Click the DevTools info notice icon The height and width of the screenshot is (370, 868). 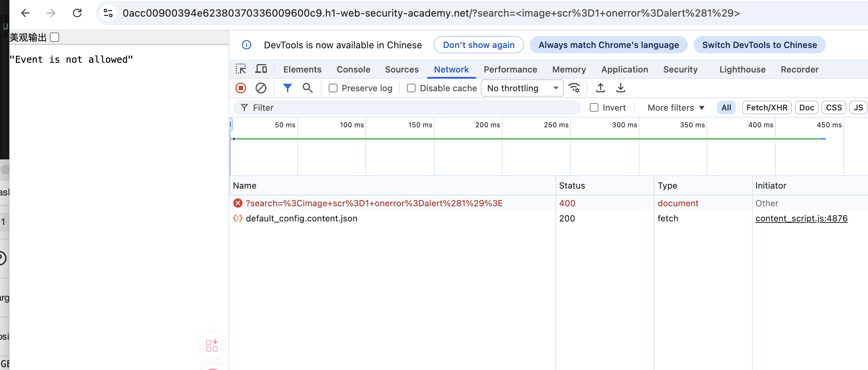click(247, 45)
